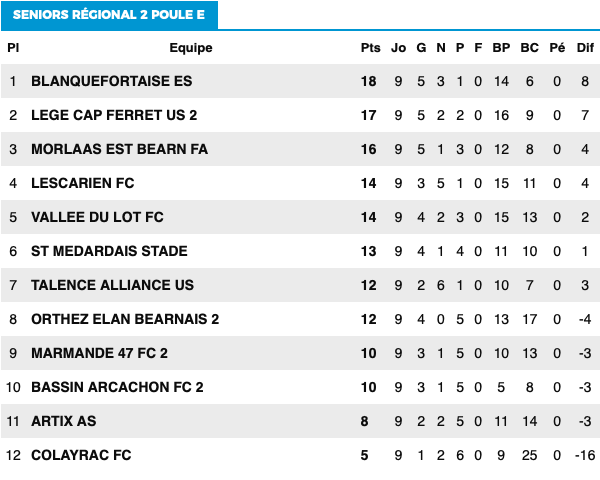Screen dimensions: 600x480
Task: Click BASSIN ARCACHON FC 2 team name
Action: coord(117,387)
